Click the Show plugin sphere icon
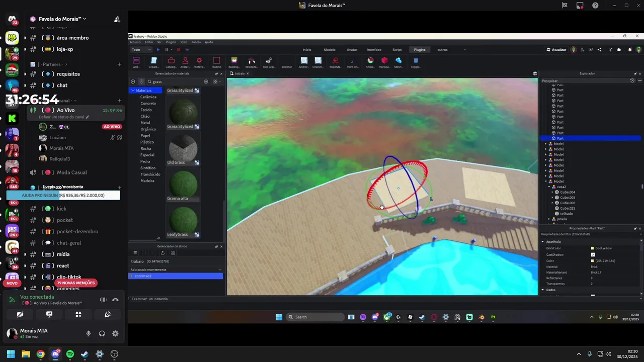Viewport: 644px width, 362px height. pos(370,60)
